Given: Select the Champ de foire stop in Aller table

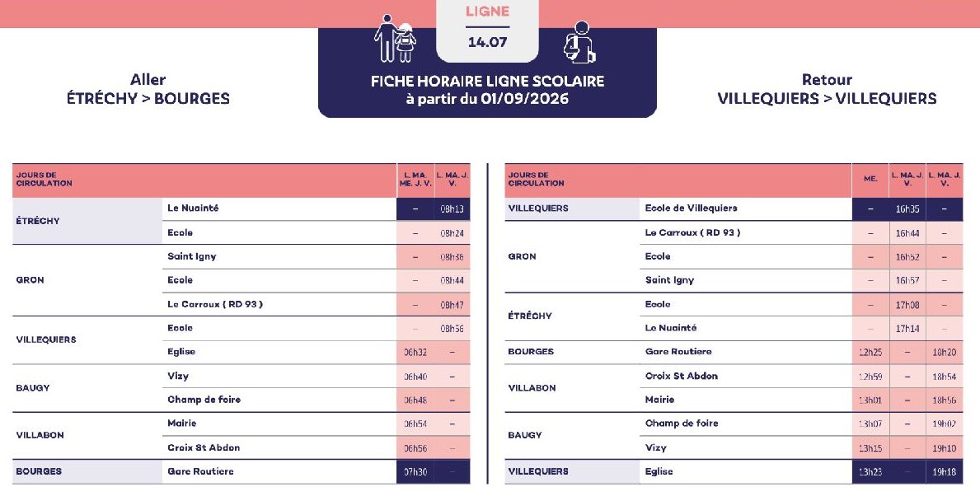Looking at the screenshot, I should [x=204, y=399].
